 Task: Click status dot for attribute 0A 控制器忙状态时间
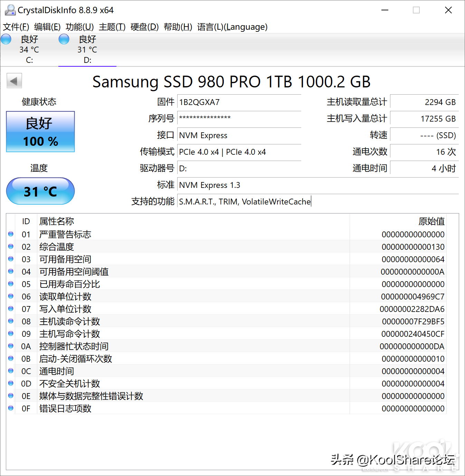[x=11, y=346]
